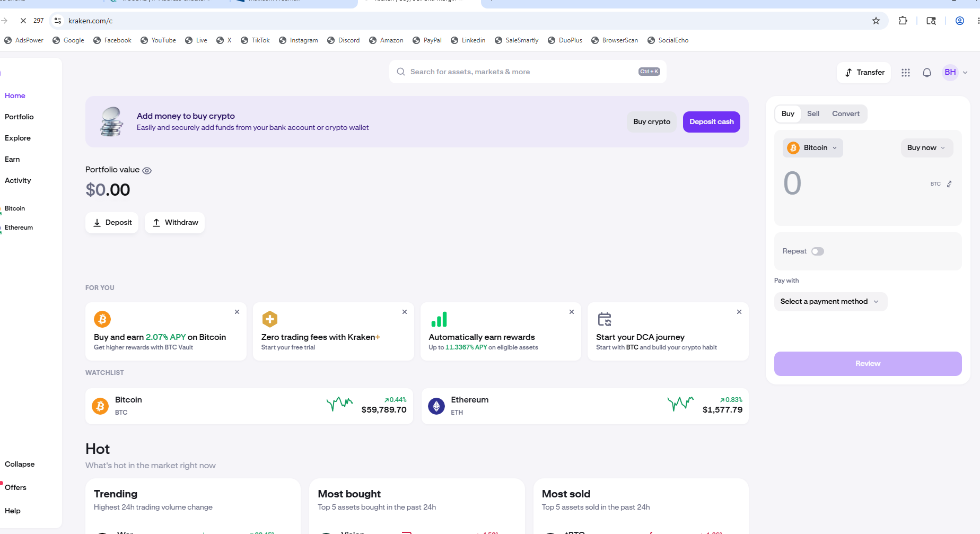Screen dimensions: 980x534
Task: Open Select a payment method dropdown
Action: pos(830,302)
